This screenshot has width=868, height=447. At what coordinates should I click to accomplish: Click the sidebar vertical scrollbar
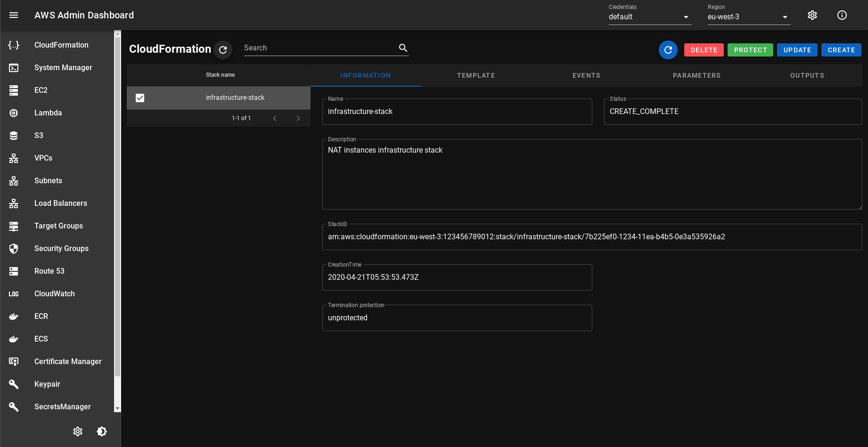pos(117,207)
